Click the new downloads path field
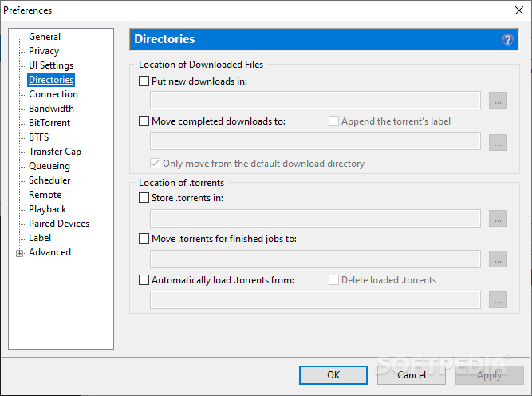 click(x=315, y=101)
